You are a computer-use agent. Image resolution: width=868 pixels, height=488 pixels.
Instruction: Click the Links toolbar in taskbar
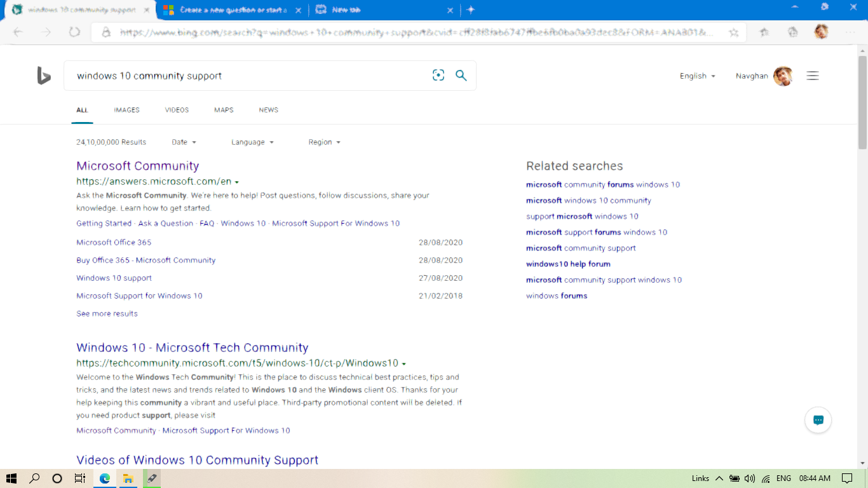(700, 478)
